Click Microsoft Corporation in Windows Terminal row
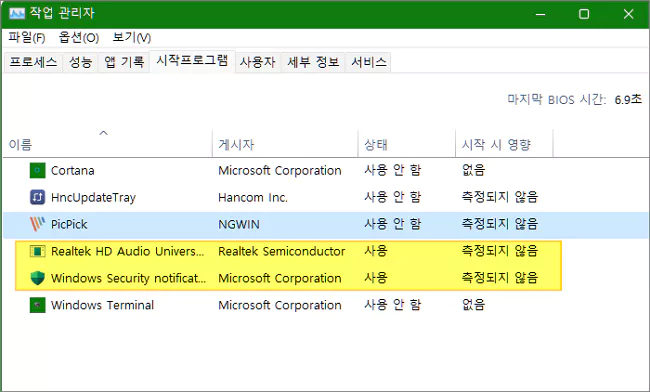This screenshot has width=650, height=392. [x=280, y=305]
